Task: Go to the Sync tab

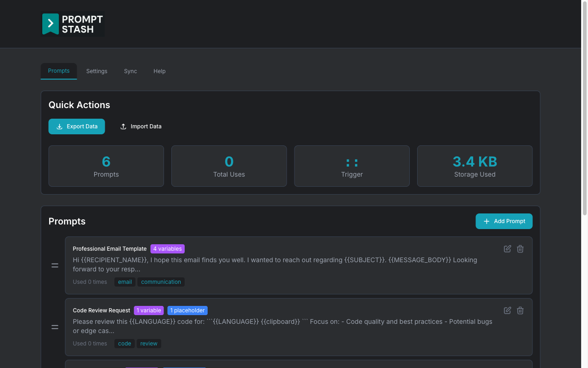Action: [130, 71]
